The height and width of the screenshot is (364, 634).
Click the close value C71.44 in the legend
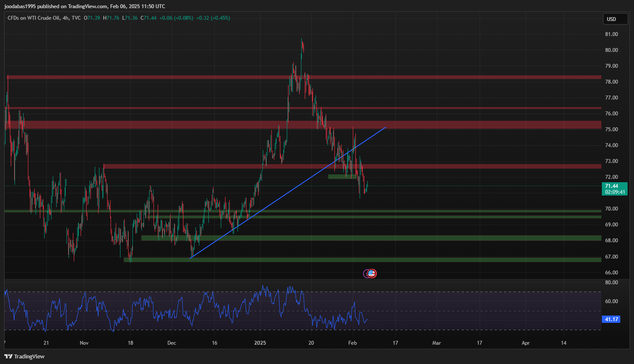149,18
